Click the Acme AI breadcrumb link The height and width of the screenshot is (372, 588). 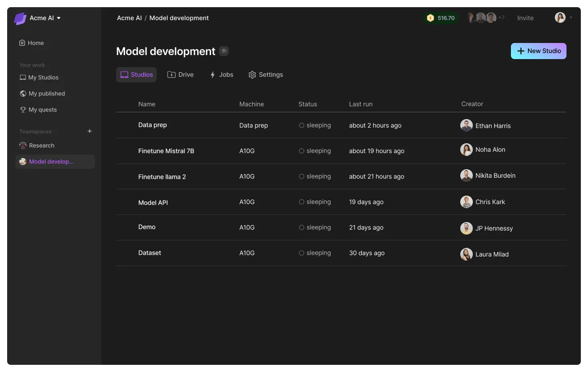point(129,18)
